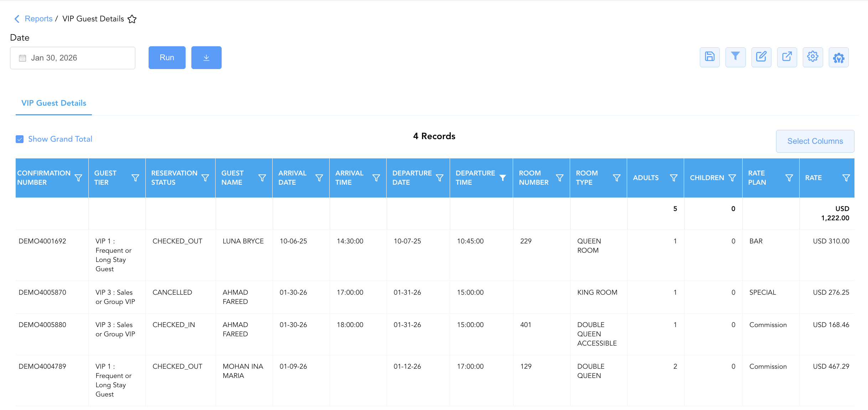Click the Date field showing Jan 30, 2026

point(73,58)
